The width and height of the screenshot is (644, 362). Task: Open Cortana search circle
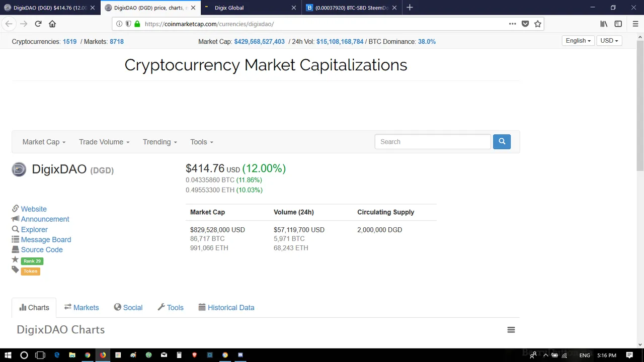[x=24, y=355]
